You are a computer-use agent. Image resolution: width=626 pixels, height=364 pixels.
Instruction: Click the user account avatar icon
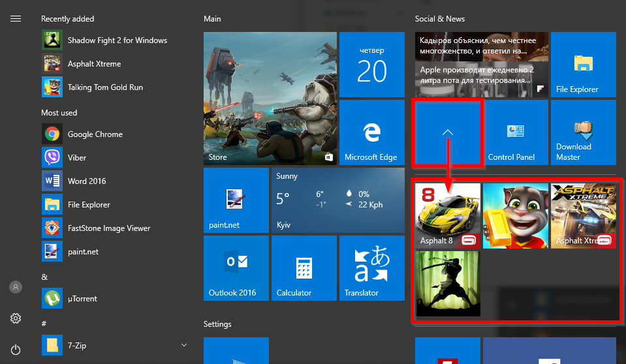click(16, 287)
